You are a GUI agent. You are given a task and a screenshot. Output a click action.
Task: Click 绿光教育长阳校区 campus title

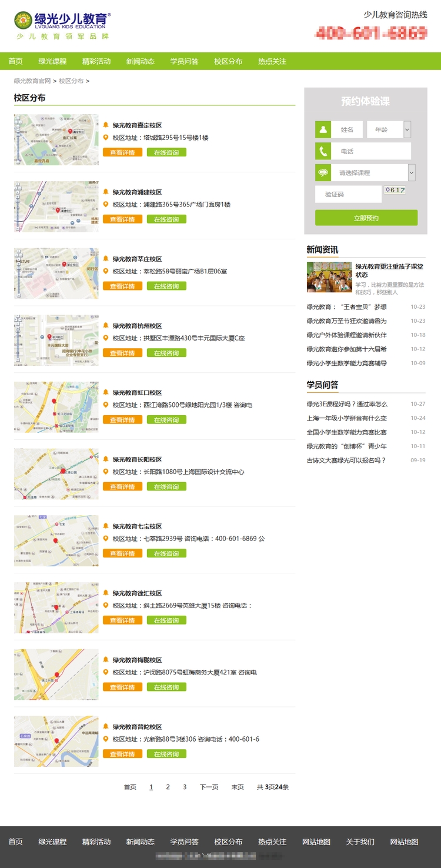point(137,459)
